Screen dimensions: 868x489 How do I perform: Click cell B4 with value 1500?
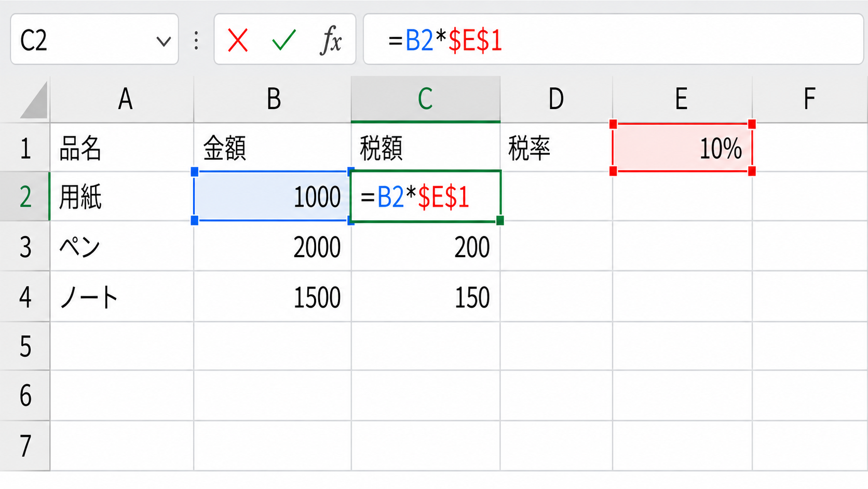[273, 296]
